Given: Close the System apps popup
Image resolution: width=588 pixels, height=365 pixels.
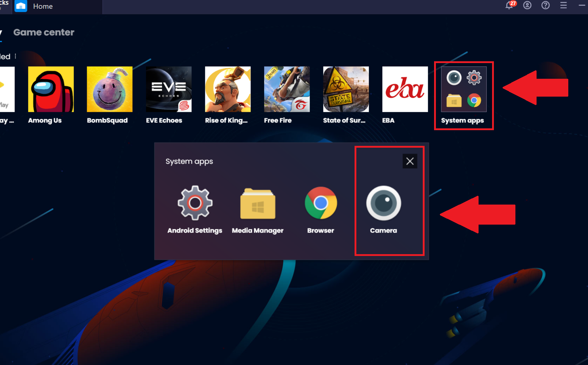Looking at the screenshot, I should [x=410, y=161].
